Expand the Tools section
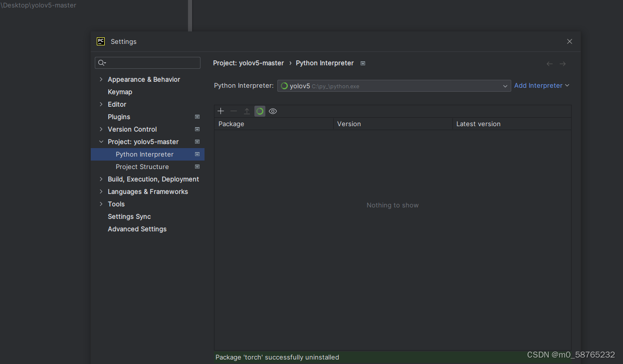 click(101, 204)
